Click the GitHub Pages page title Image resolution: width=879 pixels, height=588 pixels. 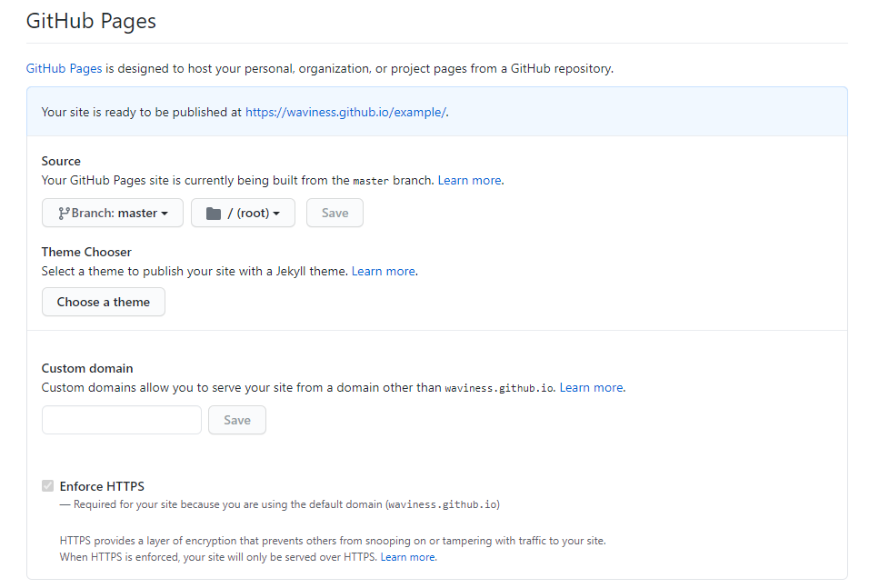point(91,21)
